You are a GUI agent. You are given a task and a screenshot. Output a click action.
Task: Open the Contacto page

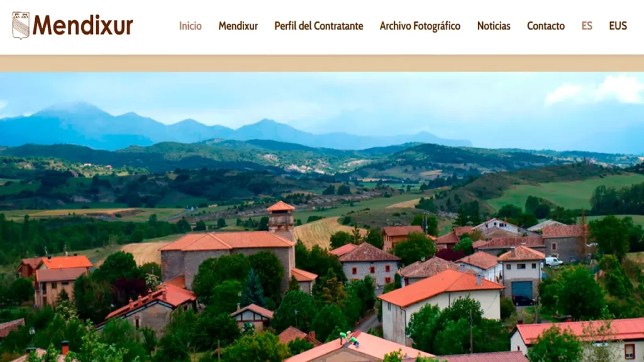click(x=546, y=26)
